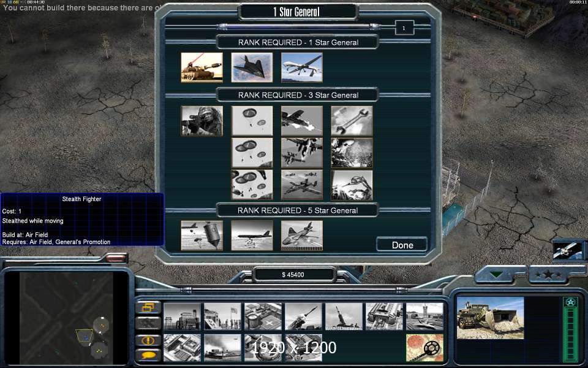Build the Air Field with jet icon

[425, 316]
